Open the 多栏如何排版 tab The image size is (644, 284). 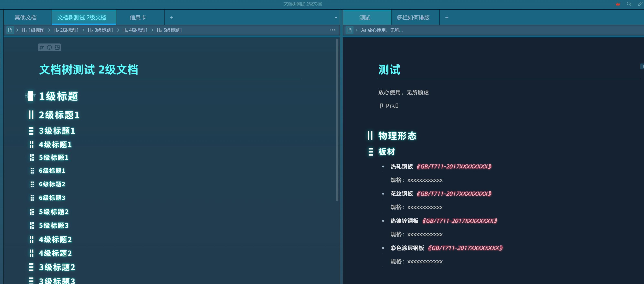(413, 18)
